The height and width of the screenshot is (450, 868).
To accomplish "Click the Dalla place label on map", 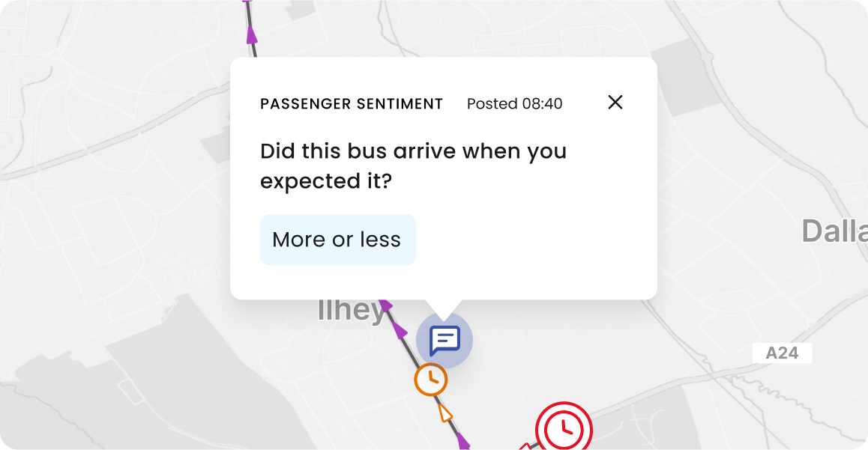I will [x=835, y=231].
